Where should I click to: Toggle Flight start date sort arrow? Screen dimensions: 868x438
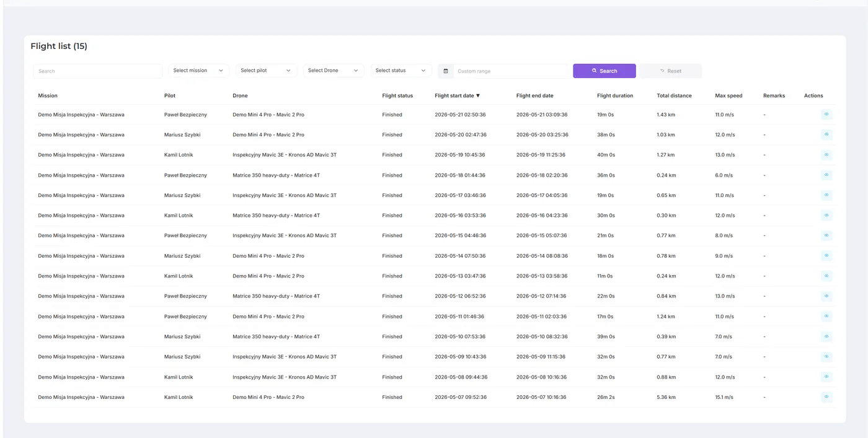478,95
